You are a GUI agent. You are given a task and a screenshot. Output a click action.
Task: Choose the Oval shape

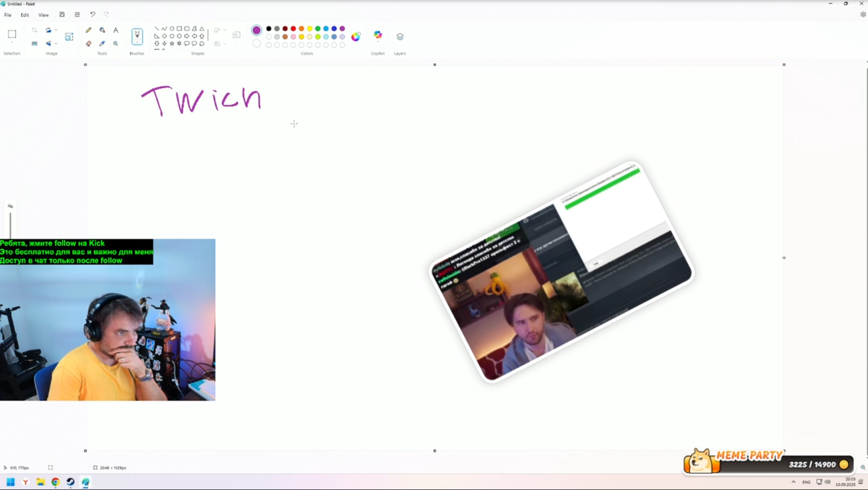(x=171, y=29)
